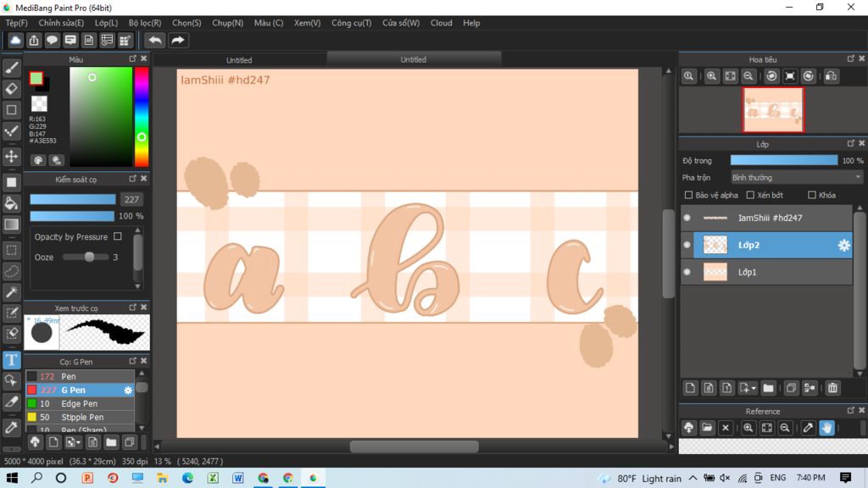Viewport: 868px width, 488px height.
Task: Select the Bucket fill tool
Action: point(11,203)
